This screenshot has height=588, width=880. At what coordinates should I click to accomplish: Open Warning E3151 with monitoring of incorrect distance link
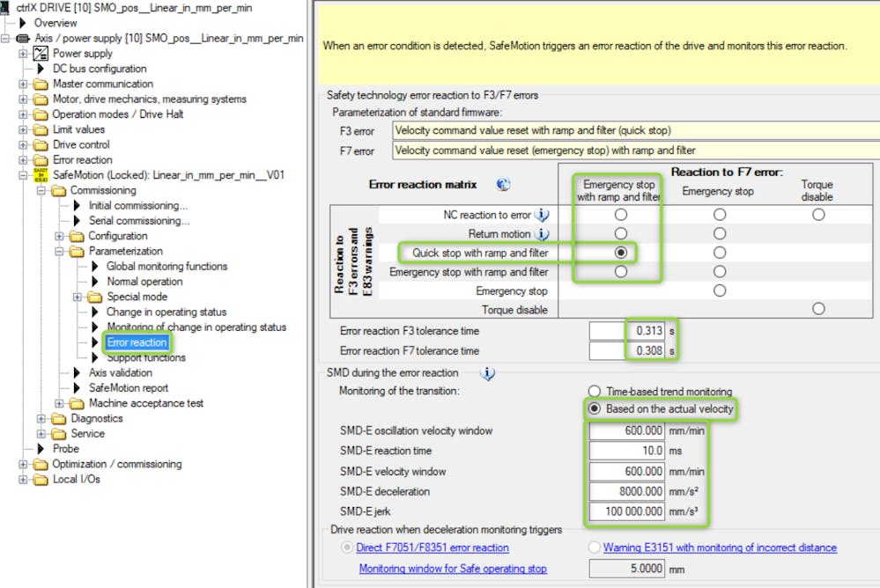pos(720,548)
